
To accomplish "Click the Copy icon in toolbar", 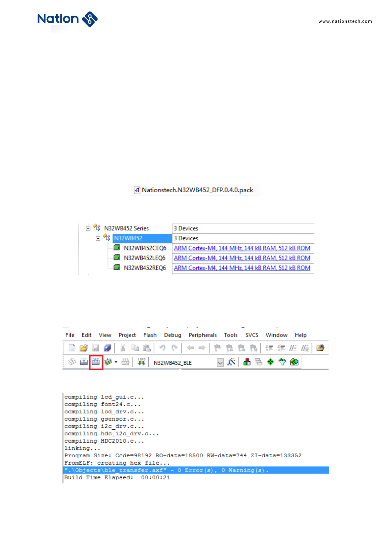I will pyautogui.click(x=135, y=348).
